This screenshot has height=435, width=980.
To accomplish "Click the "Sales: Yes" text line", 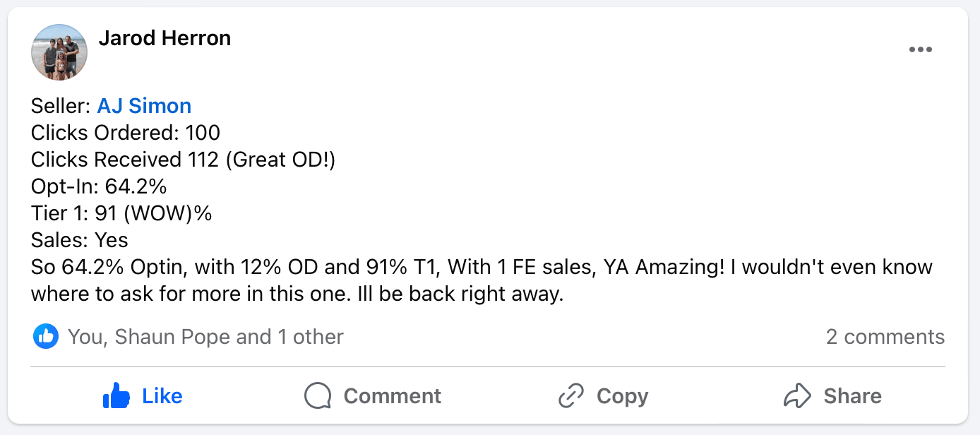I will click(80, 240).
